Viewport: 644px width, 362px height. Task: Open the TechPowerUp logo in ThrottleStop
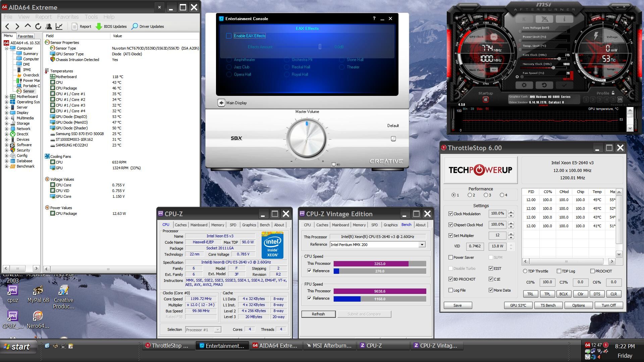point(480,170)
